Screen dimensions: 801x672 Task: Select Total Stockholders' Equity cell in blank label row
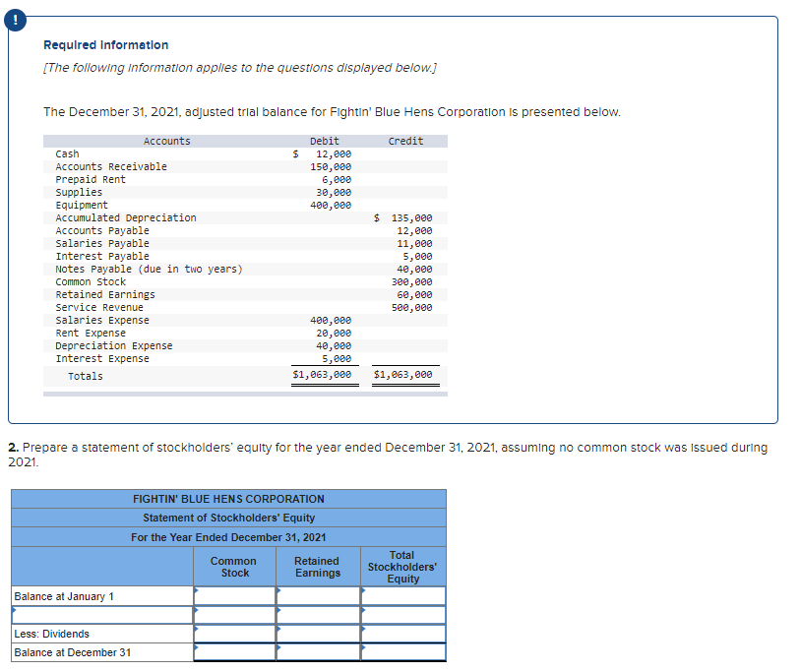[403, 615]
